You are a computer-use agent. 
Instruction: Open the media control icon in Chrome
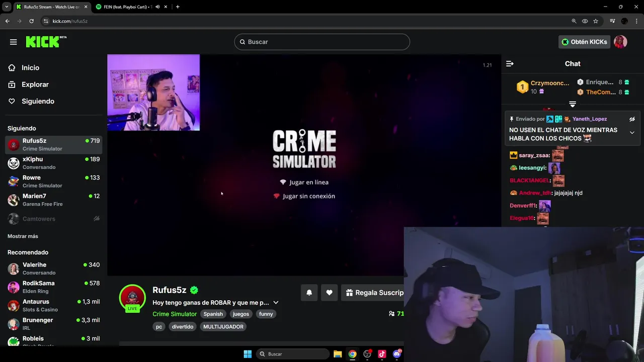[612, 21]
